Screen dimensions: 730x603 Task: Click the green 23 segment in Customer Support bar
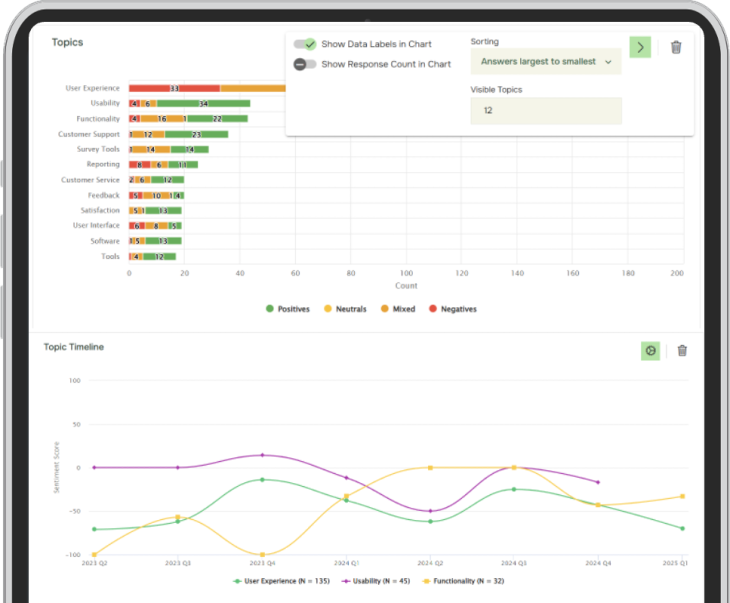196,134
